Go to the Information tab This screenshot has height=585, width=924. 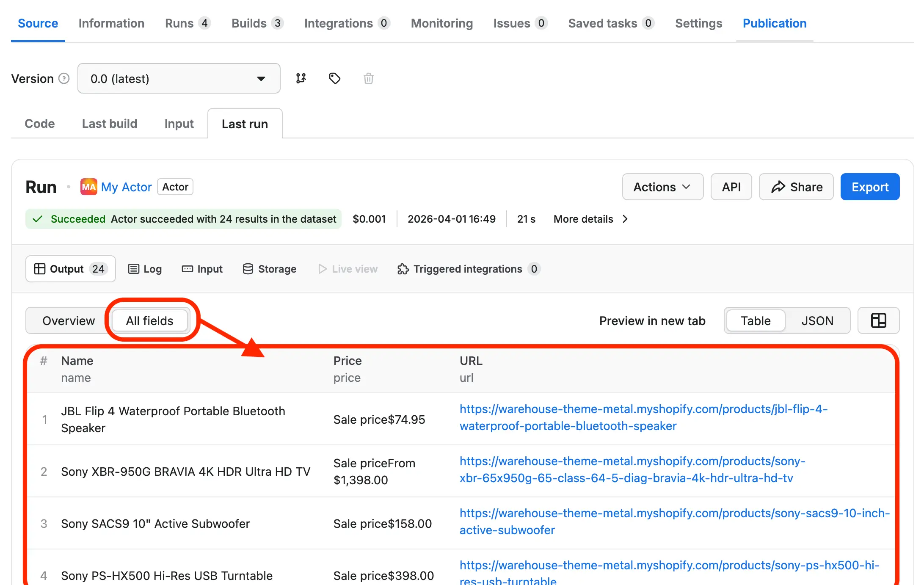(111, 23)
